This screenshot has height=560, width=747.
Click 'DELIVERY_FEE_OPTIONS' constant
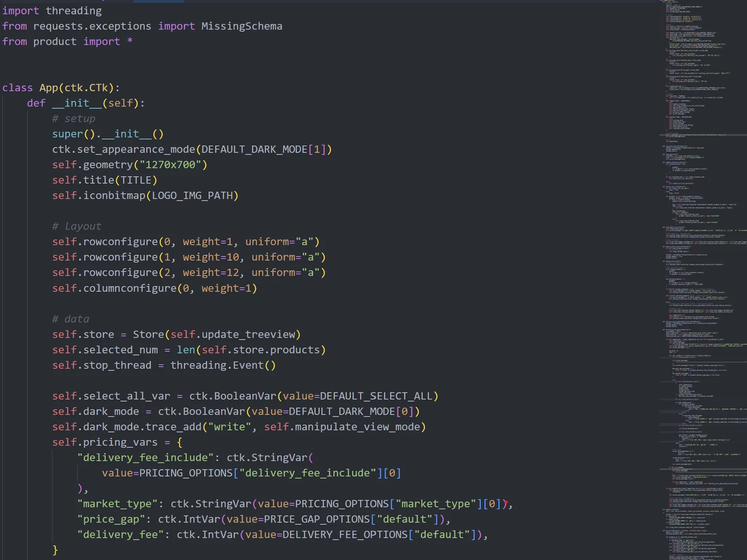point(345,535)
